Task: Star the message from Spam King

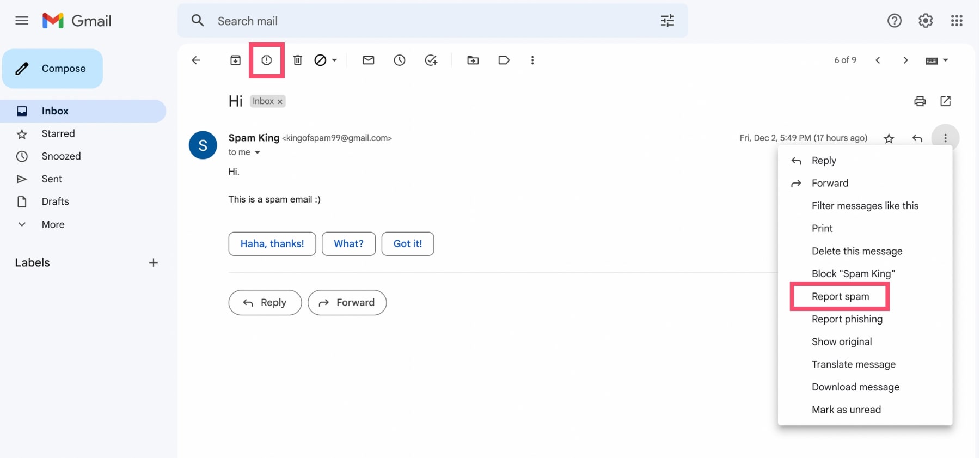Action: (x=889, y=138)
